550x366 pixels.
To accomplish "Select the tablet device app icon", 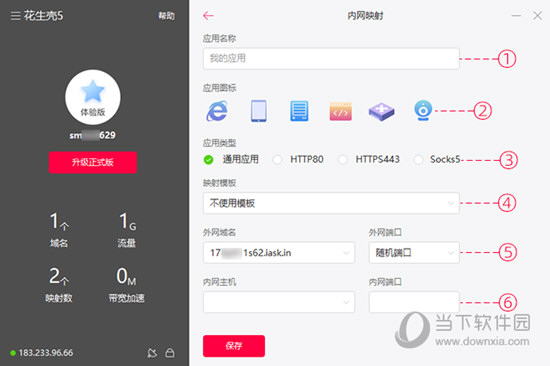I will (x=259, y=111).
